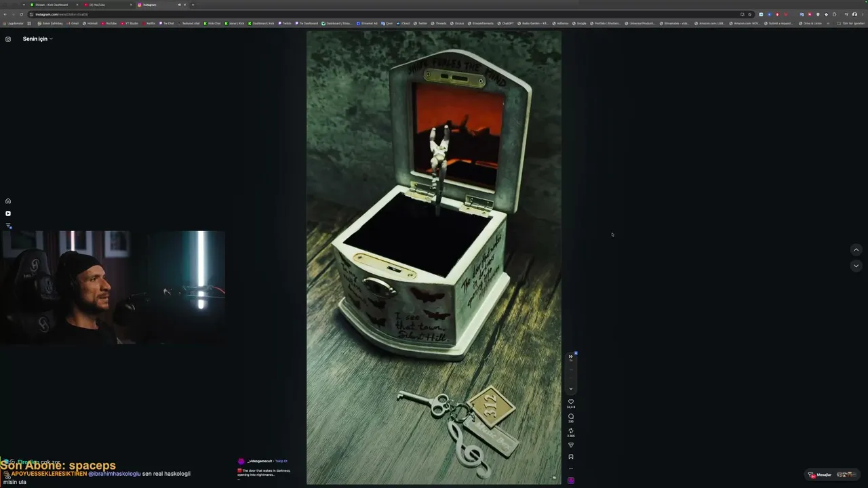Open the all-bookmarks folder on the right
This screenshot has height=488, width=868.
(851, 23)
